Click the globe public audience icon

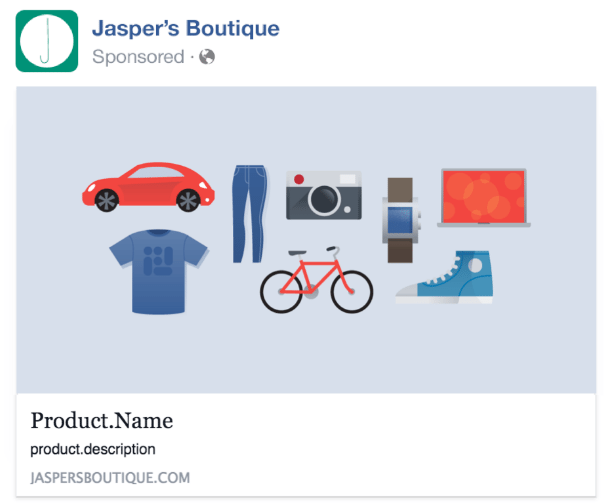[x=207, y=57]
